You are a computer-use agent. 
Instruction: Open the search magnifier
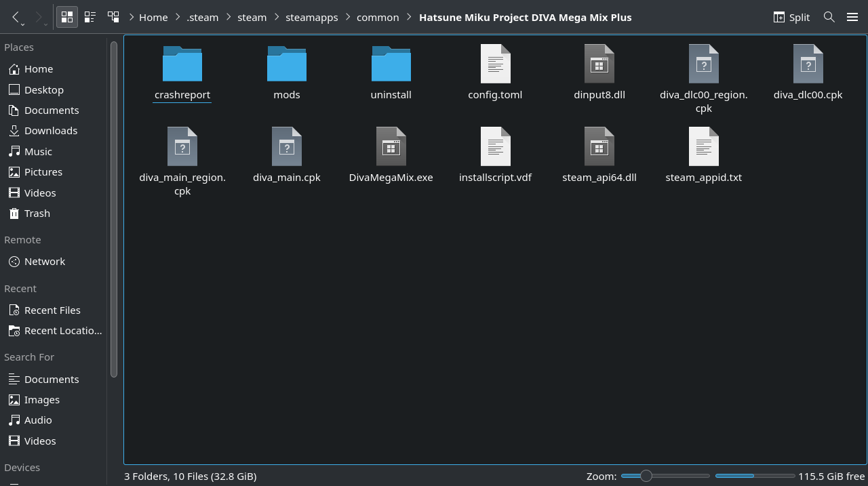(829, 17)
